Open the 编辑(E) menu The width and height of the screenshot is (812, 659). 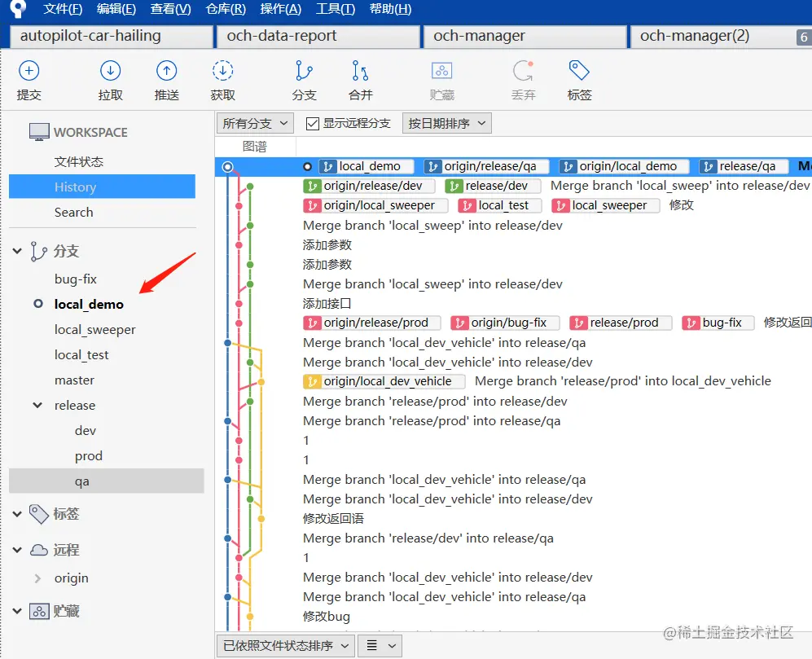[x=116, y=9]
